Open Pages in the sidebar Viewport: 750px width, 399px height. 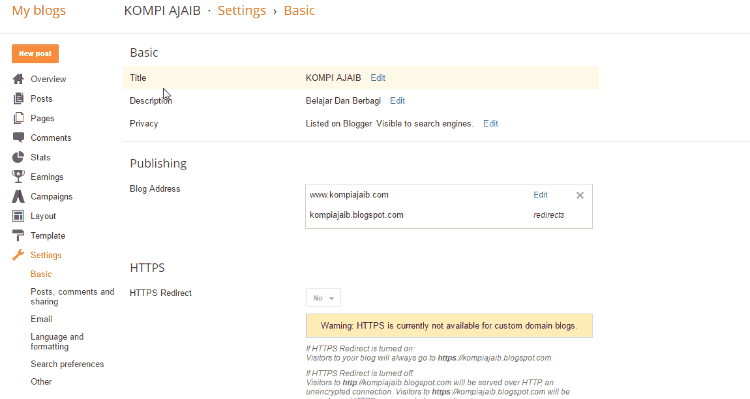(x=43, y=118)
